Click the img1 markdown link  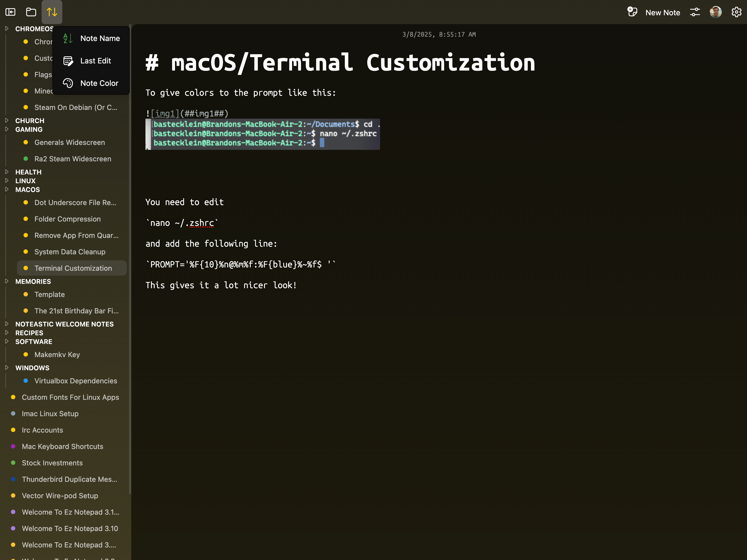165,113
